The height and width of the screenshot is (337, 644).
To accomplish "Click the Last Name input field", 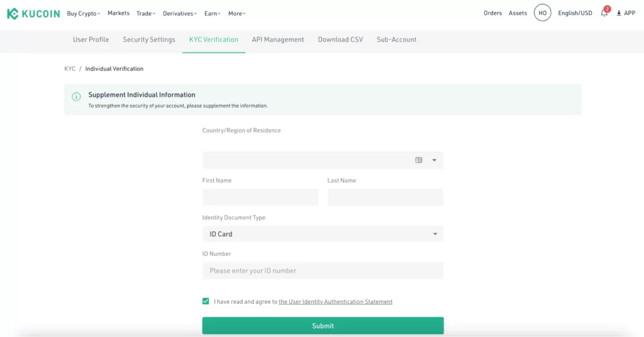I will pos(386,197).
